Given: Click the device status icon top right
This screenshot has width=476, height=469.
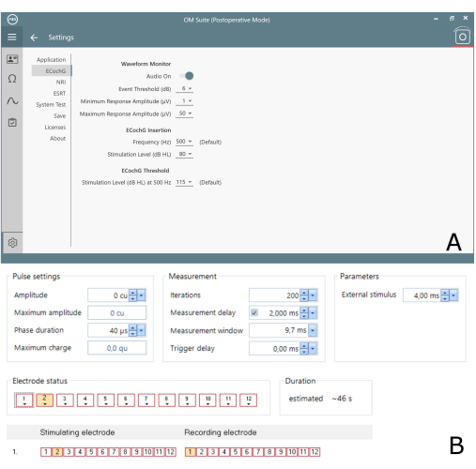Looking at the screenshot, I should pos(463,37).
